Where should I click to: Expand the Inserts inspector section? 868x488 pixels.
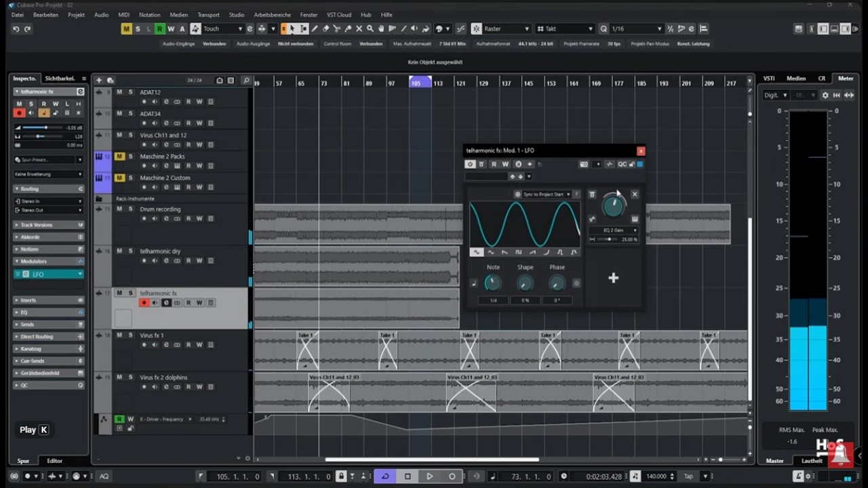pos(47,300)
